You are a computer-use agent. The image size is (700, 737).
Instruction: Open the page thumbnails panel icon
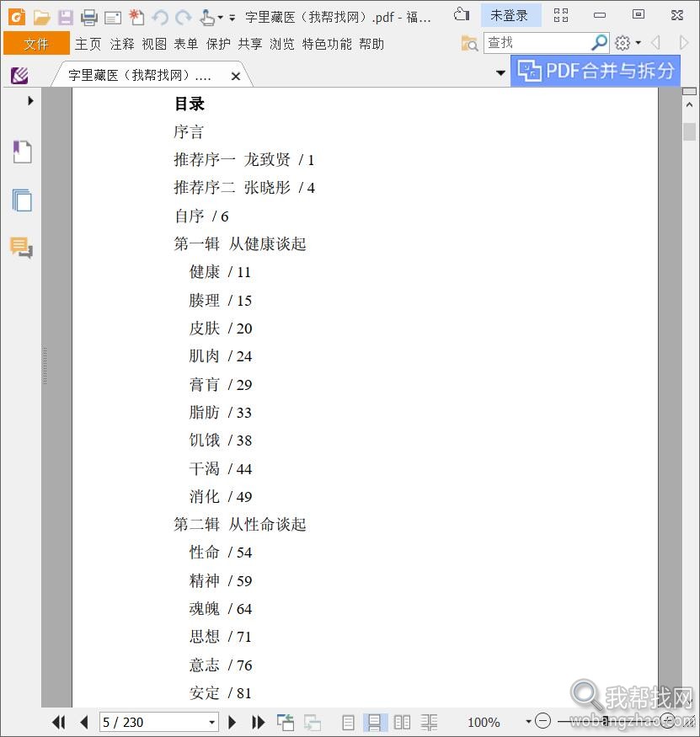[x=22, y=200]
